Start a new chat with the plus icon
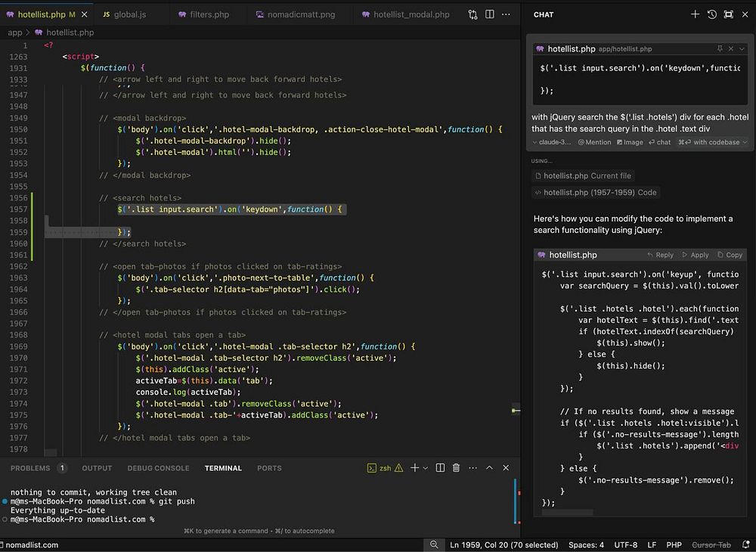Viewport: 756px width, 552px height. [695, 14]
